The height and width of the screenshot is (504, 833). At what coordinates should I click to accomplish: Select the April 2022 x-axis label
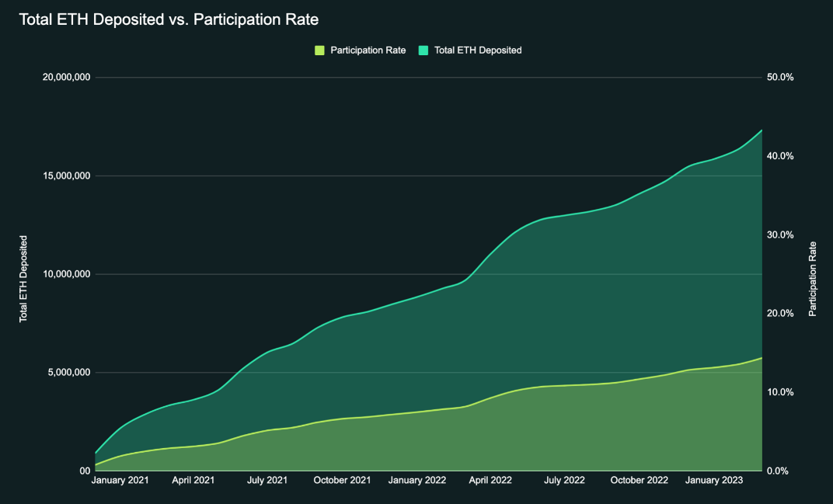(490, 481)
